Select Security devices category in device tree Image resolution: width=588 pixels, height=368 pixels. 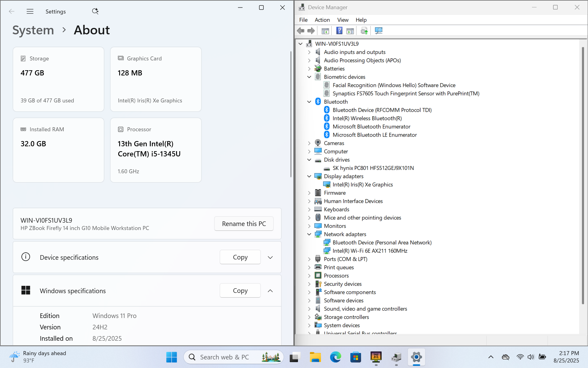pos(343,284)
